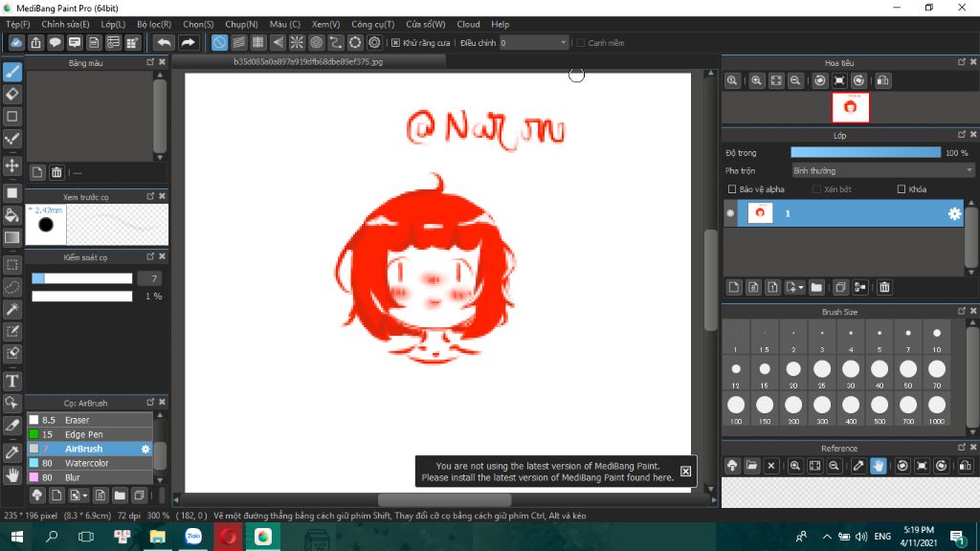Image resolution: width=980 pixels, height=551 pixels.
Task: Choose brush size 100 preset
Action: pyautogui.click(x=736, y=409)
